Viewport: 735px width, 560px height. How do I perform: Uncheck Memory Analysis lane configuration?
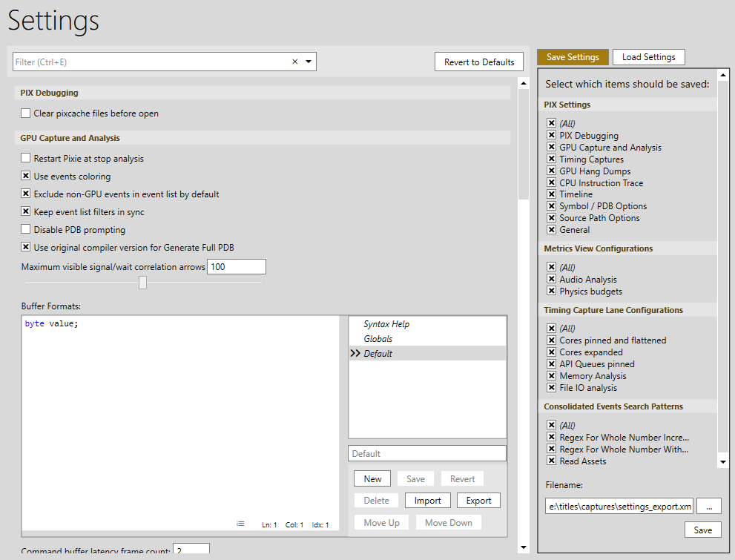tap(551, 375)
